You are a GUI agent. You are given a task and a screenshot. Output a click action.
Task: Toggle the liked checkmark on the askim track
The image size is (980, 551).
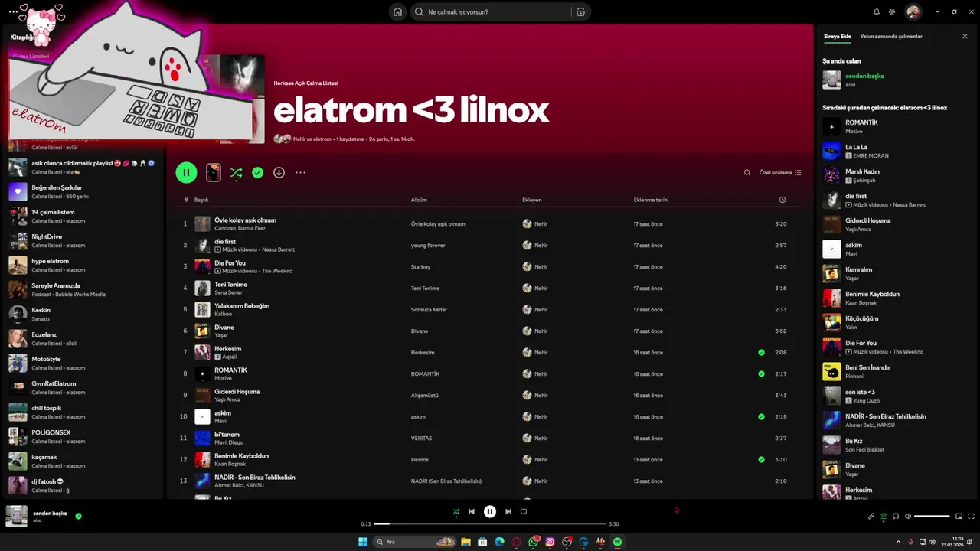coord(761,416)
